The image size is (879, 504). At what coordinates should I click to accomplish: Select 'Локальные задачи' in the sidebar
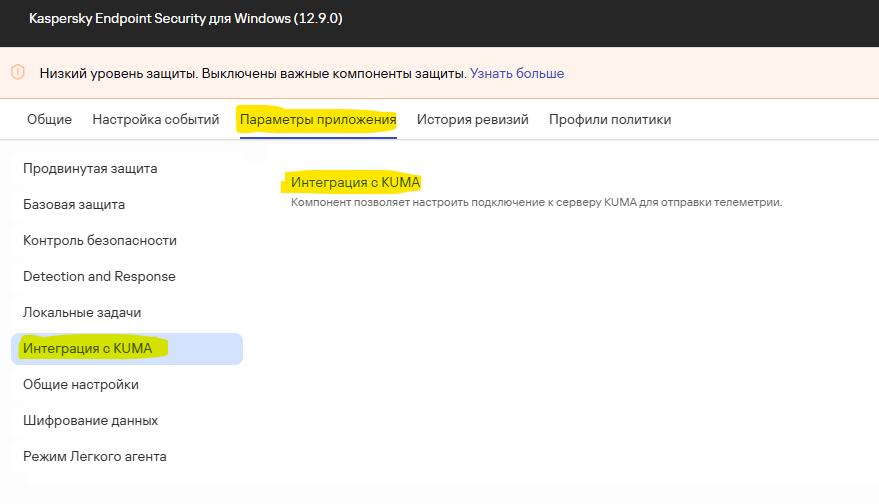pyautogui.click(x=127, y=312)
